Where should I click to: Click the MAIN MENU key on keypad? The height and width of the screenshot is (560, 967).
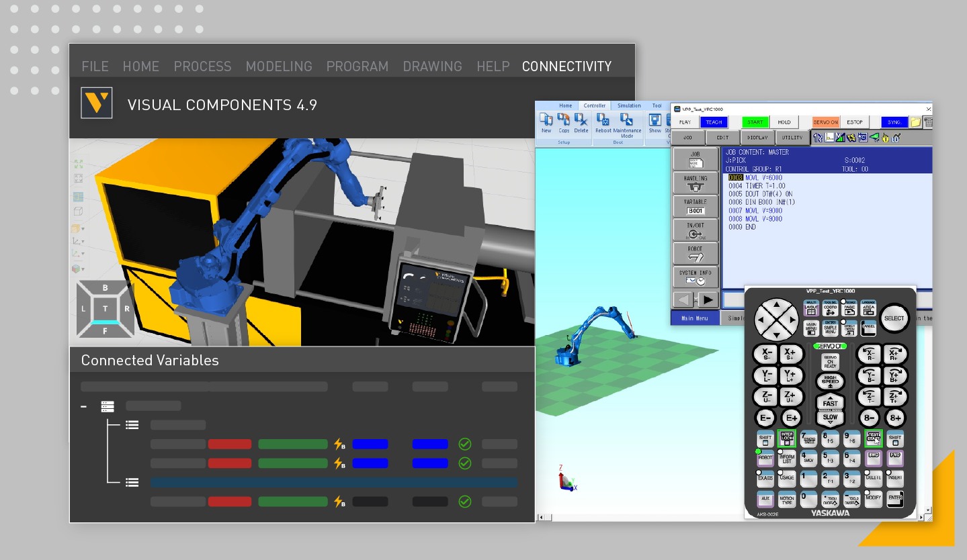[810, 328]
